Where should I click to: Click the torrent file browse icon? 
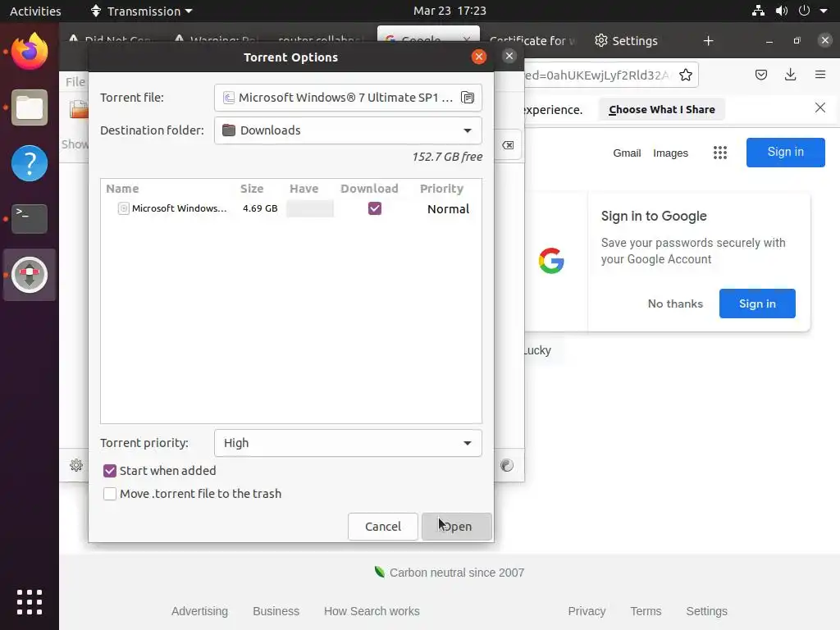468,98
